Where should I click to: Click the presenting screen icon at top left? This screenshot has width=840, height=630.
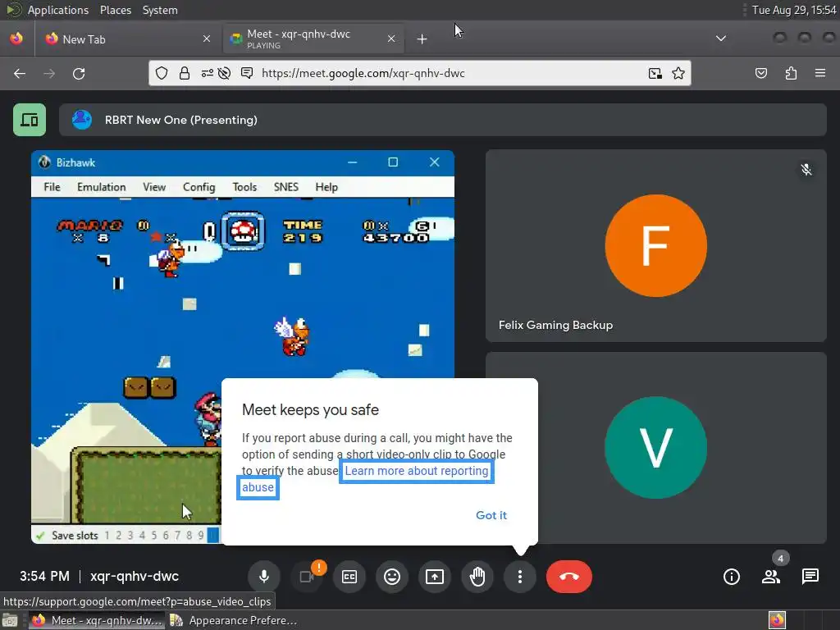[x=30, y=120]
